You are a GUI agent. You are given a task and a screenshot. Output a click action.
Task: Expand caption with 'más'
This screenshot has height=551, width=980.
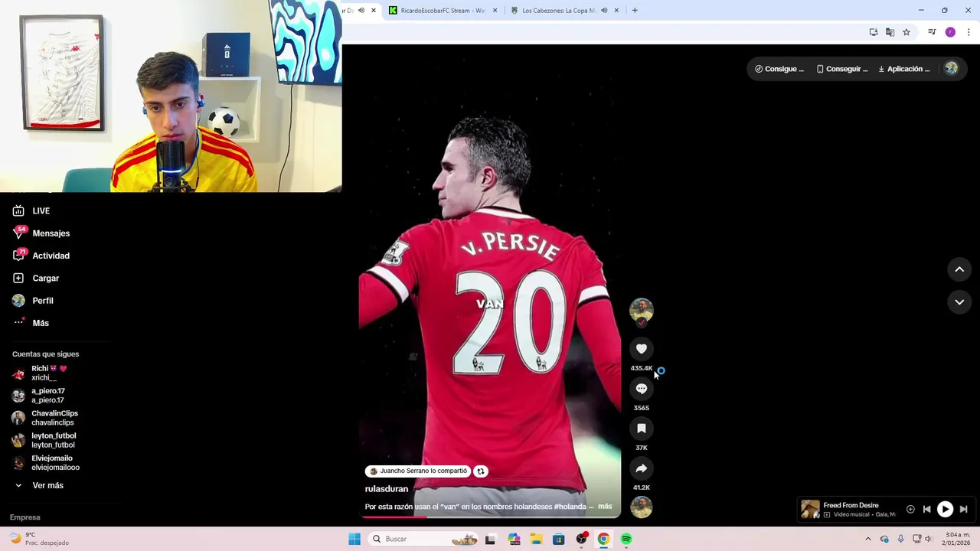click(605, 507)
